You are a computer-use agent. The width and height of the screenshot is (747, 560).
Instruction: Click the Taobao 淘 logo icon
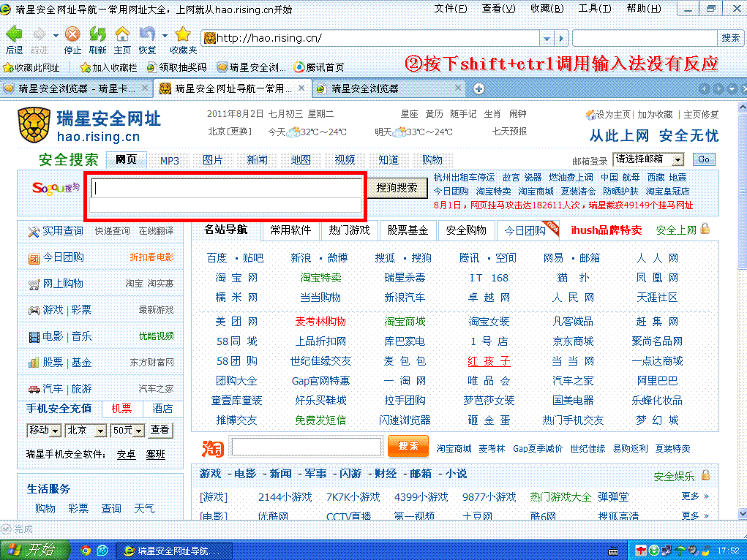pos(212,448)
